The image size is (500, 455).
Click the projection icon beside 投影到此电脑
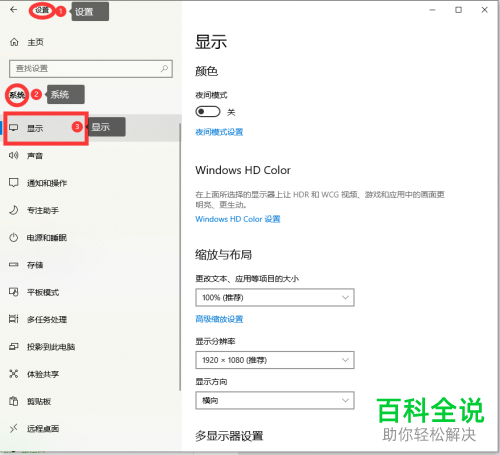[14, 346]
